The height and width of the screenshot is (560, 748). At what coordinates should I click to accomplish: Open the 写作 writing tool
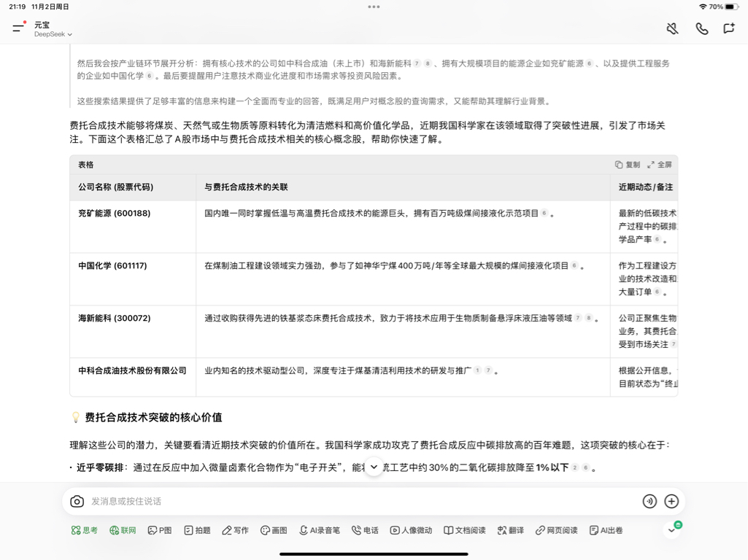235,530
